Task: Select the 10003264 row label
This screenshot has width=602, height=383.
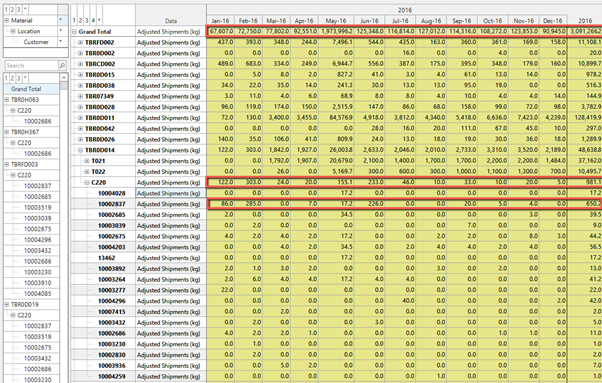Action: tap(111, 279)
